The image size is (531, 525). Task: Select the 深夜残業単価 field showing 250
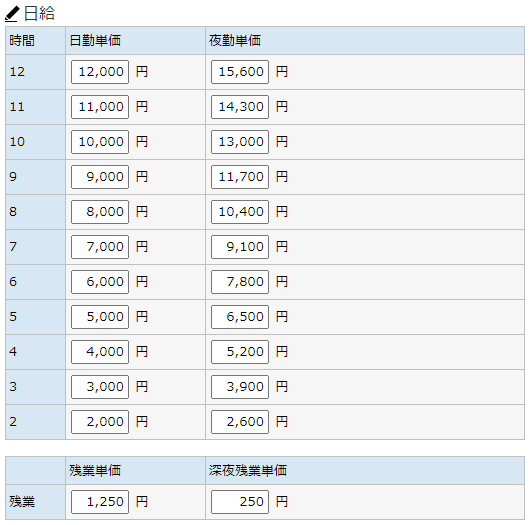pos(240,502)
